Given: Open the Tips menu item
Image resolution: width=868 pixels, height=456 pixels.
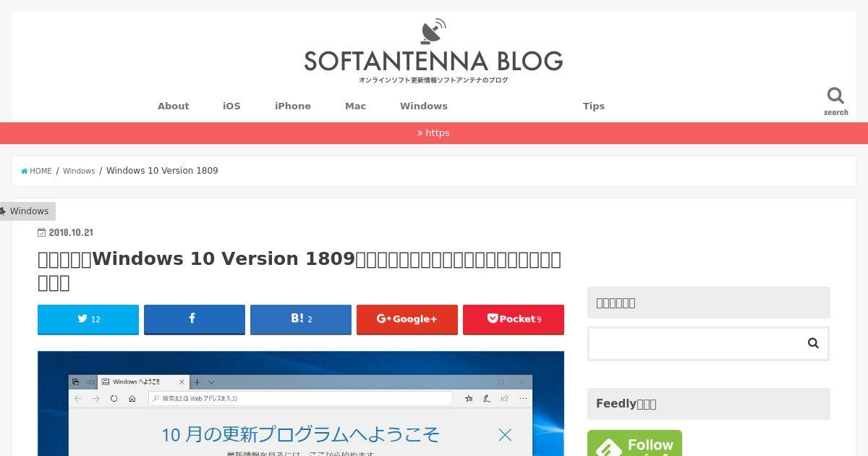Looking at the screenshot, I should (x=594, y=106).
